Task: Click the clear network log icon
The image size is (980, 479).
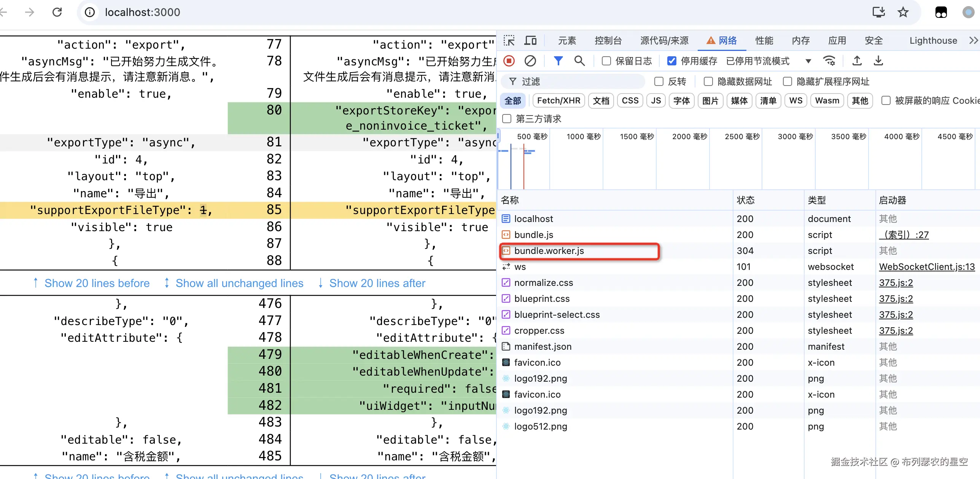Action: (530, 61)
